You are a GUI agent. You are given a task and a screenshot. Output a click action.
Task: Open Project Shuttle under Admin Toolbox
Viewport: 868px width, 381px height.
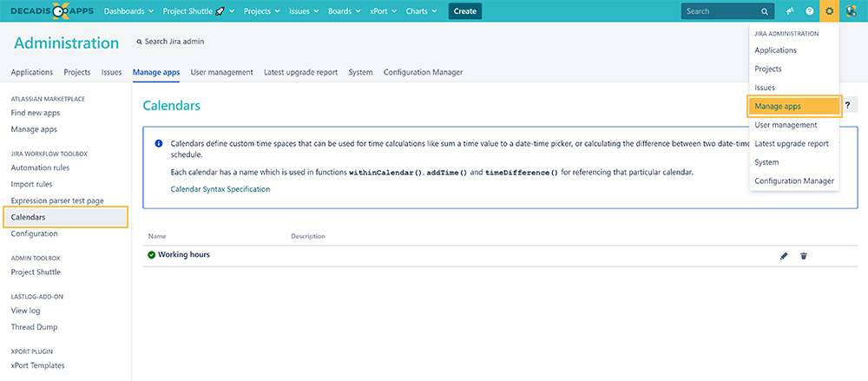(x=36, y=273)
